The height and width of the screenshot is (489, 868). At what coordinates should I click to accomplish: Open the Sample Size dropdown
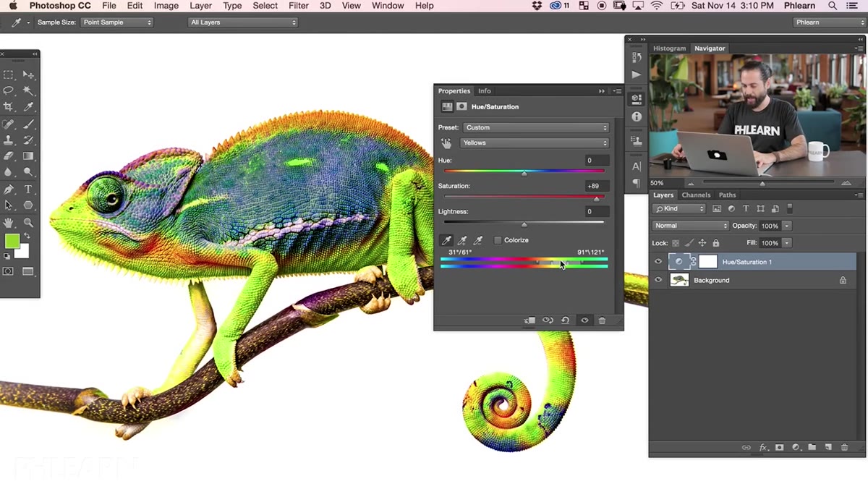click(x=116, y=22)
